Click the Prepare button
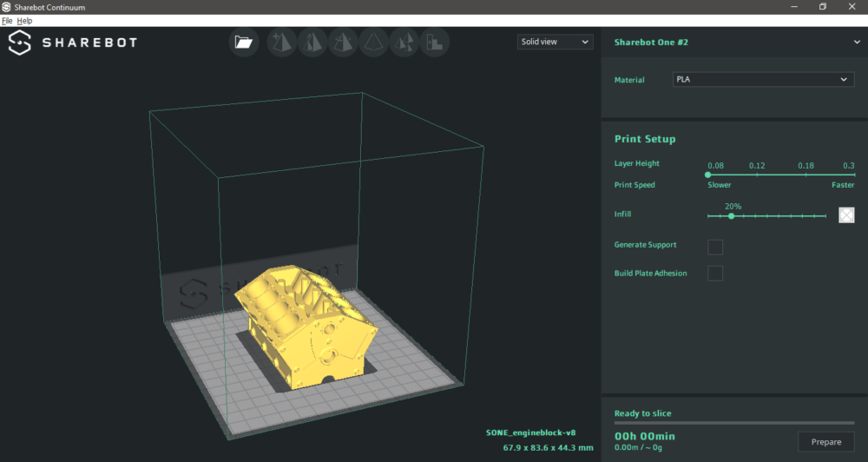868x462 pixels. (825, 442)
